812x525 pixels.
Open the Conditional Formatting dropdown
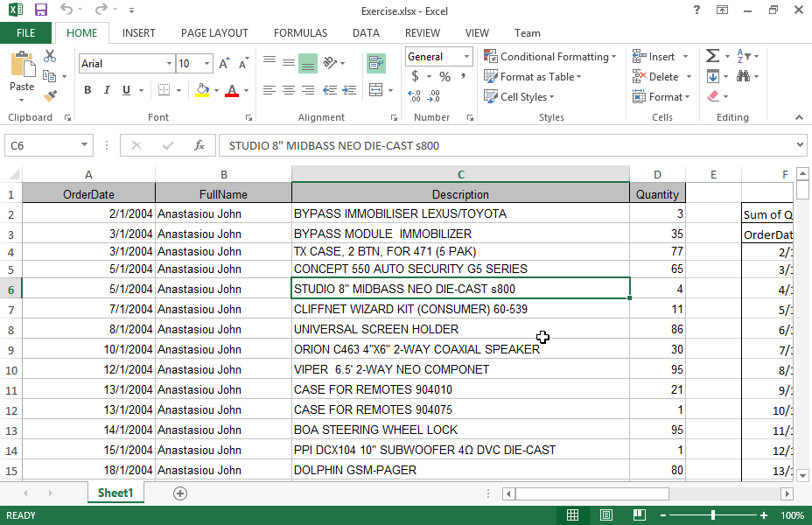coord(551,57)
